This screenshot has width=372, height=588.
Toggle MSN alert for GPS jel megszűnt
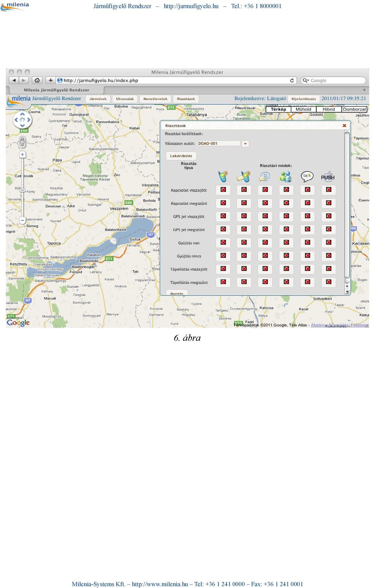point(286,229)
